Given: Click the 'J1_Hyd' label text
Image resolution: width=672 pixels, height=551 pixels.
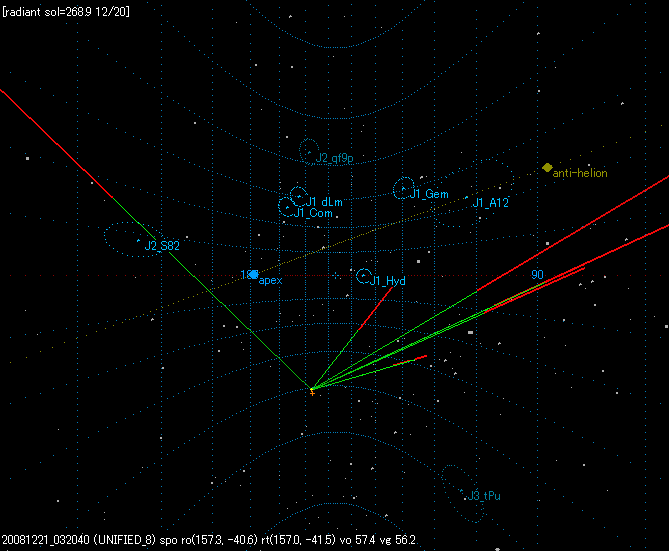Looking at the screenshot, I should pyautogui.click(x=387, y=281).
